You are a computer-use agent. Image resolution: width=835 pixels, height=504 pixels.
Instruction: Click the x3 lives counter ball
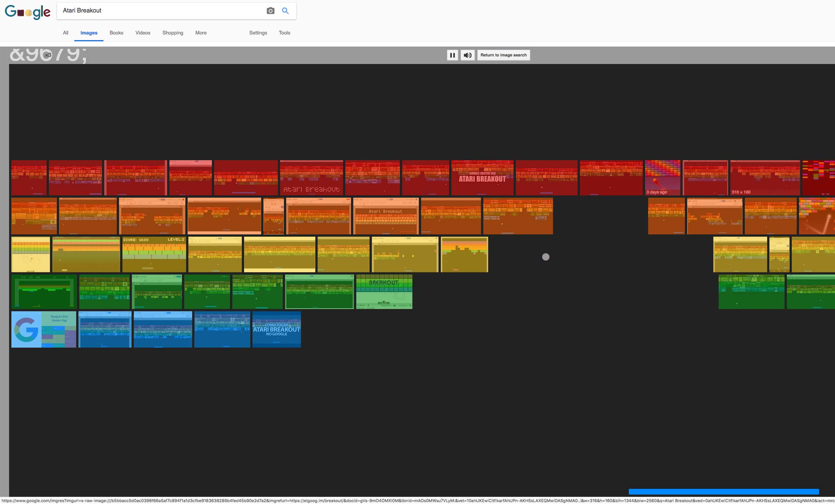[47, 55]
